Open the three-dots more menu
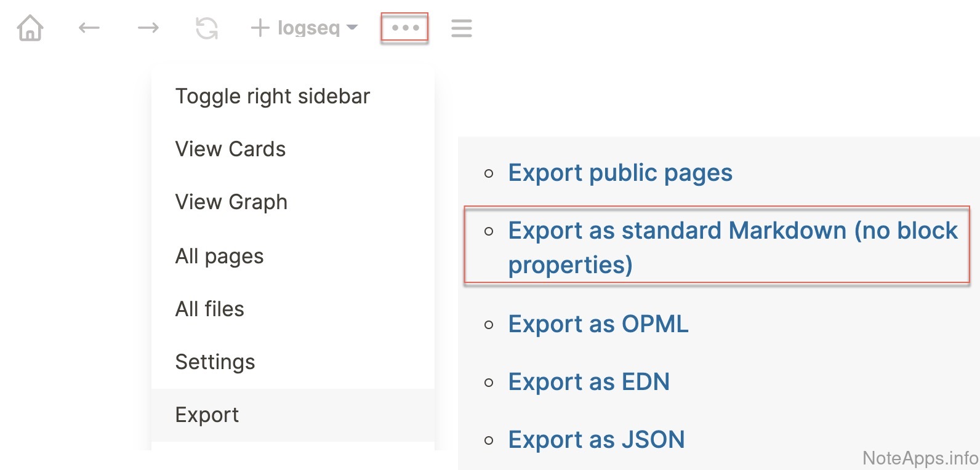The height and width of the screenshot is (470, 980). coord(404,28)
